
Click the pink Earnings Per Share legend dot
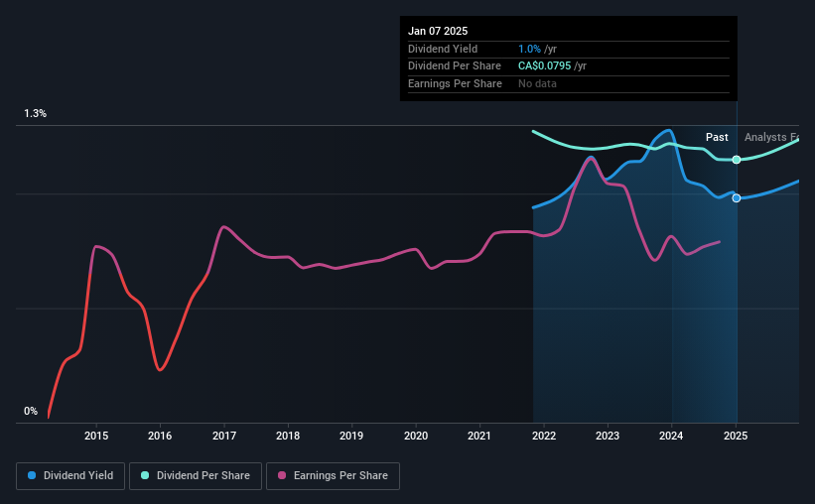tap(282, 475)
